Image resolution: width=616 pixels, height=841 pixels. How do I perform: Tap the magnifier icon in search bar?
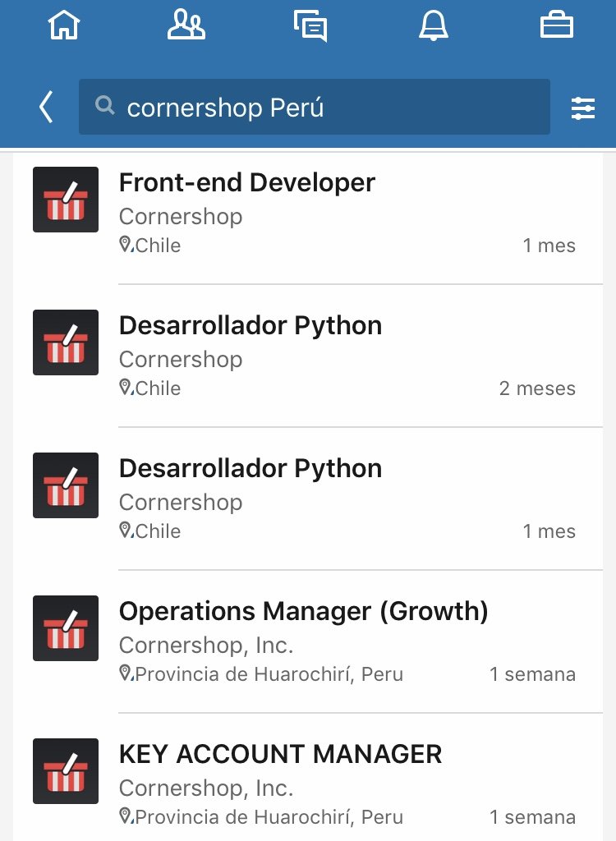coord(104,106)
